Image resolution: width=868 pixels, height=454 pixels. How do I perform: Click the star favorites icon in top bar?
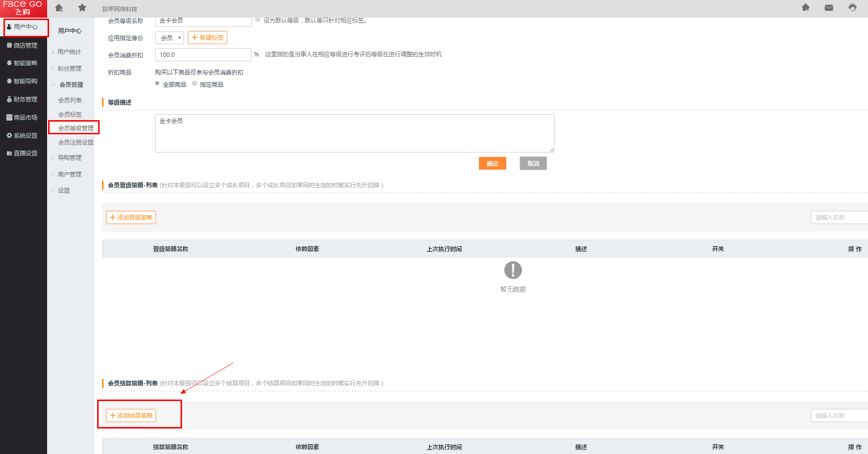pyautogui.click(x=82, y=8)
